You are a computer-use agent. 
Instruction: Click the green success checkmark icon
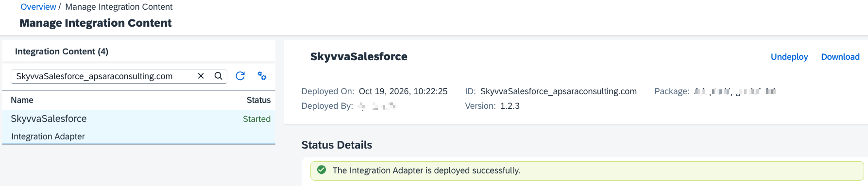click(322, 170)
